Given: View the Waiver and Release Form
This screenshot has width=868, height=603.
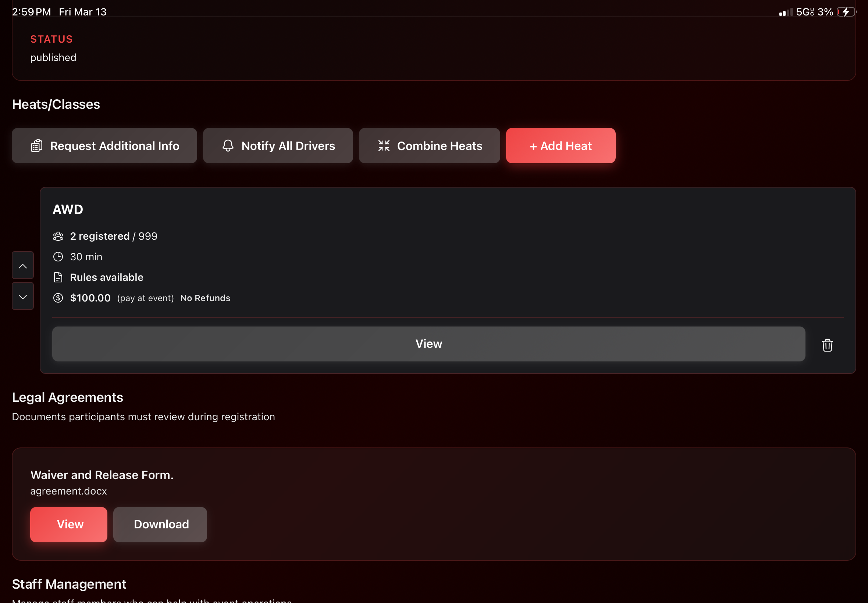Looking at the screenshot, I should click(69, 524).
